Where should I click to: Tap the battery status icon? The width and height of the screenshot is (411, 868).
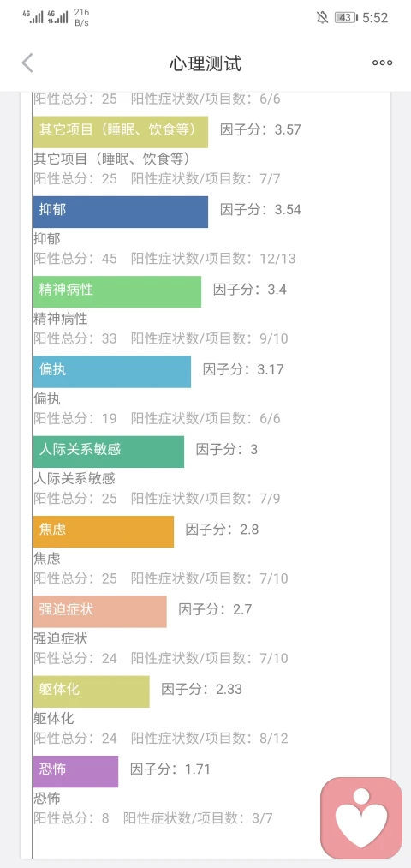(x=345, y=18)
